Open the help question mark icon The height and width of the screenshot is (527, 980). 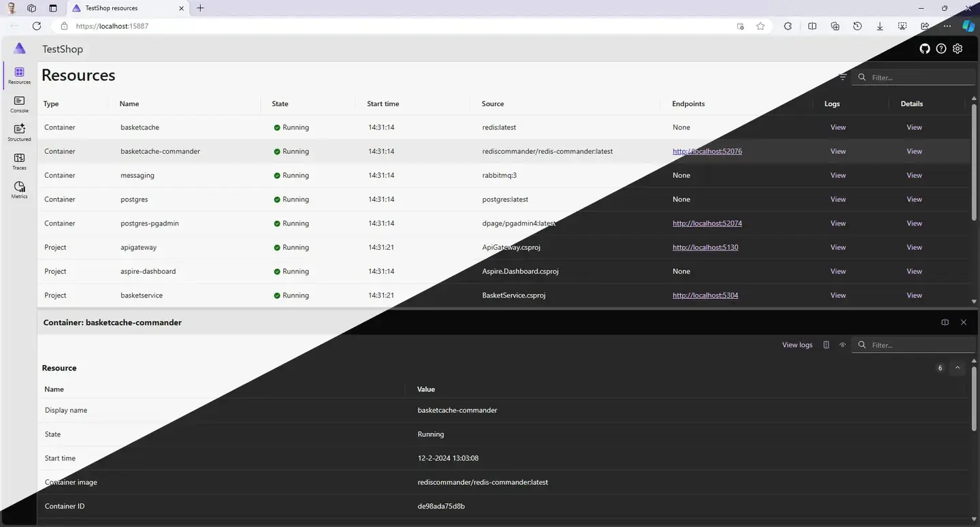pyautogui.click(x=941, y=48)
